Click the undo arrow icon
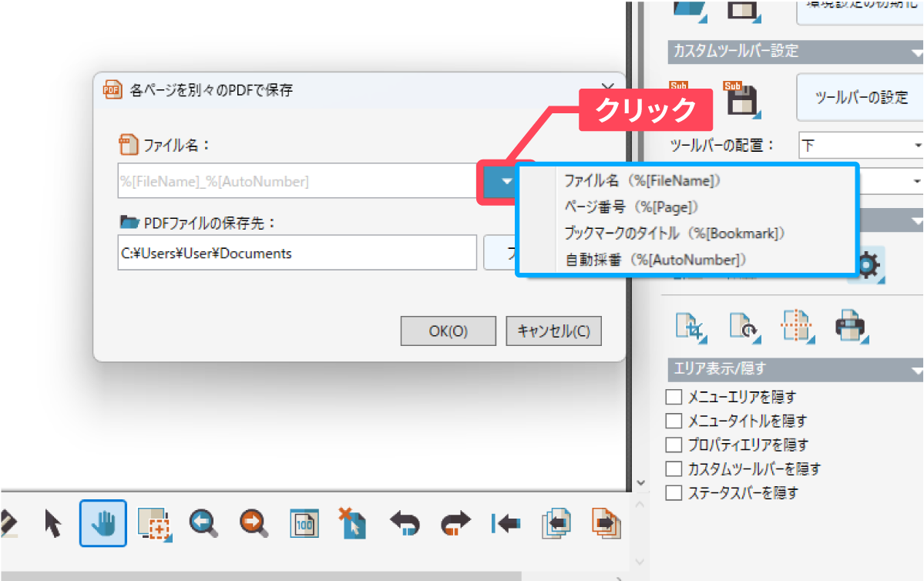924x581 pixels. [404, 523]
